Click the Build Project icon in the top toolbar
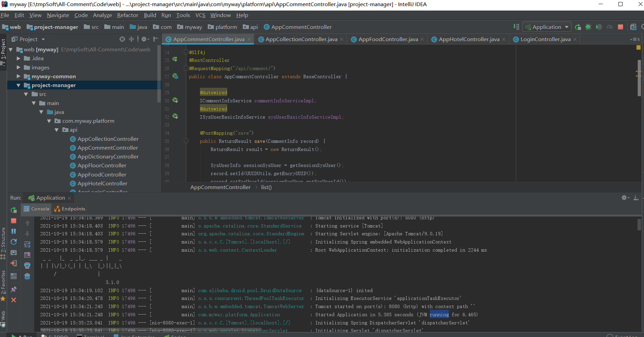 click(516, 27)
